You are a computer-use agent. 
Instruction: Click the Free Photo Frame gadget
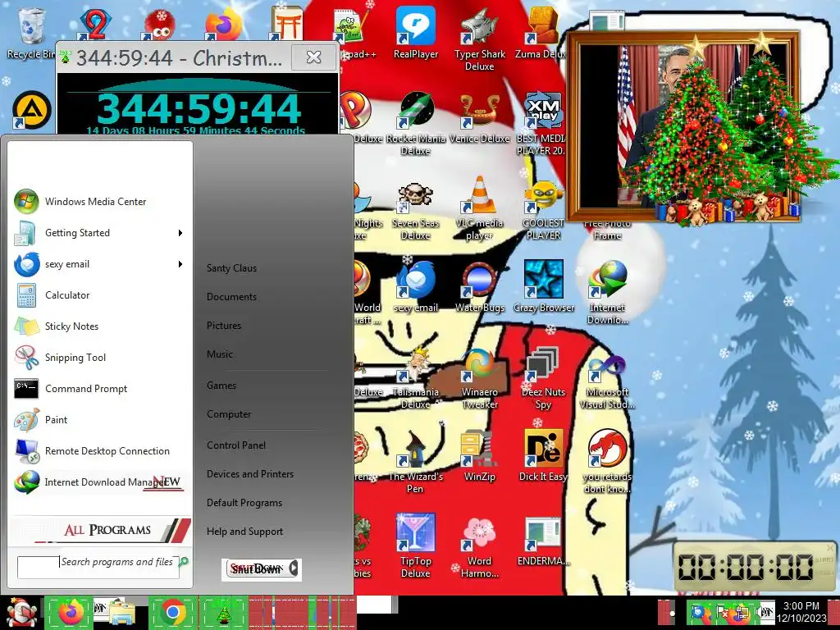683,127
